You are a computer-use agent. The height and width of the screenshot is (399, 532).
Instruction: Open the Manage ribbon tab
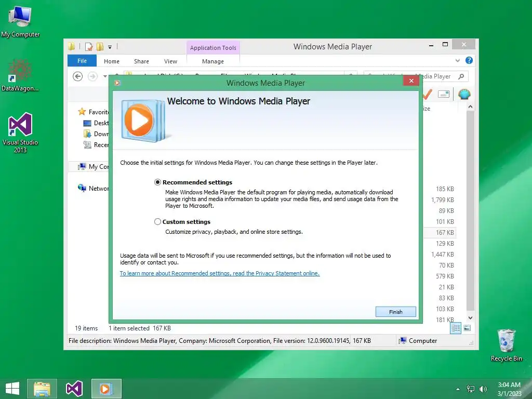[x=212, y=61]
